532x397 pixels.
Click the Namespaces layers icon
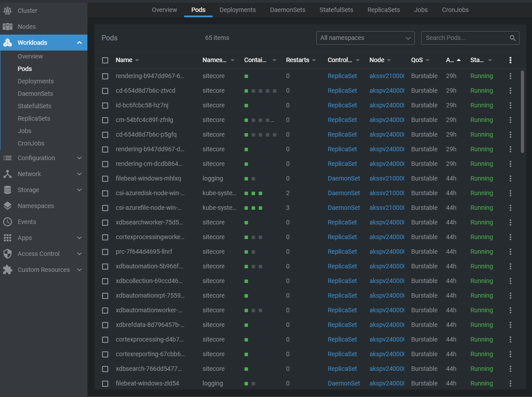click(x=8, y=206)
